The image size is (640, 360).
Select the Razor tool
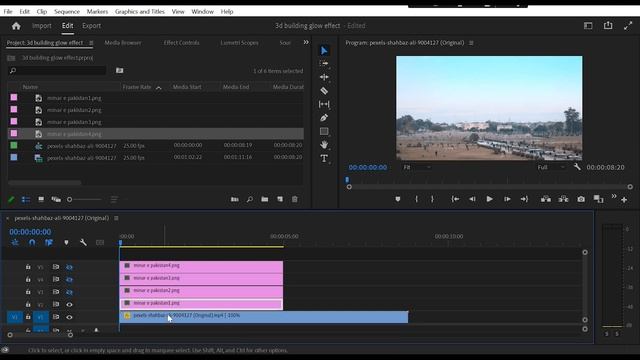coord(324,91)
